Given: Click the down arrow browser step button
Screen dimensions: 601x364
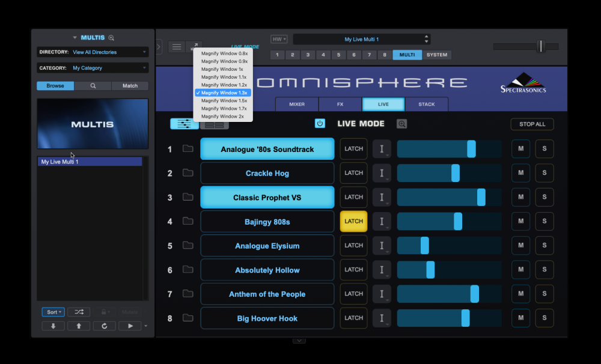Looking at the screenshot, I should click(x=53, y=326).
